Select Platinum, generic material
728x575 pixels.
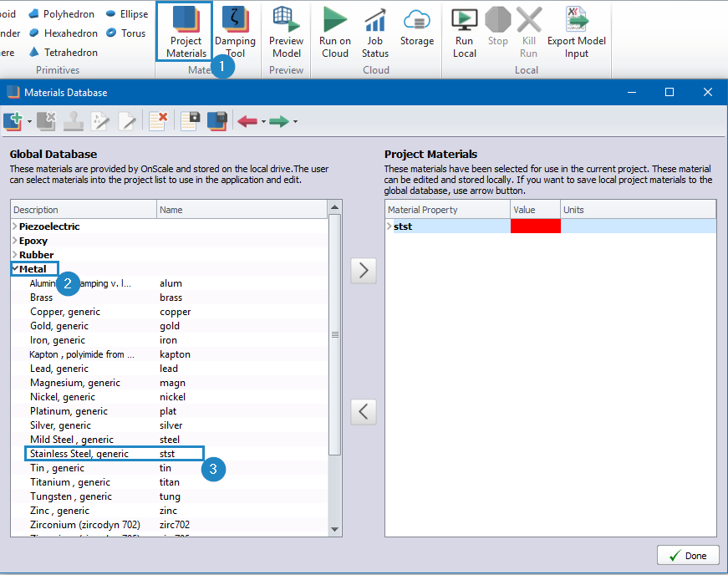[x=170, y=410]
